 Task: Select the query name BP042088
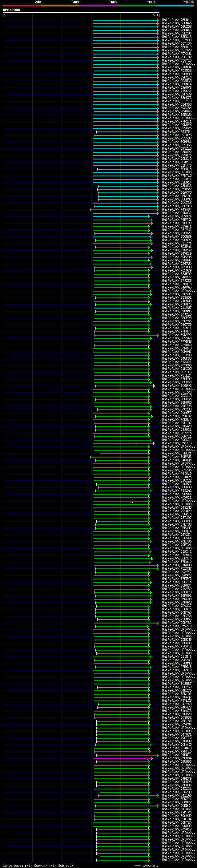point(11,10)
